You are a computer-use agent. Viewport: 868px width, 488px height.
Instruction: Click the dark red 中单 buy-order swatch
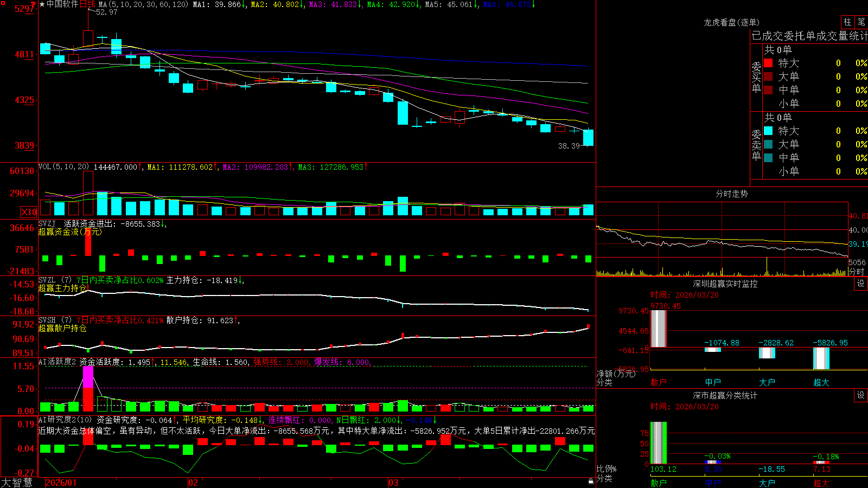768,90
